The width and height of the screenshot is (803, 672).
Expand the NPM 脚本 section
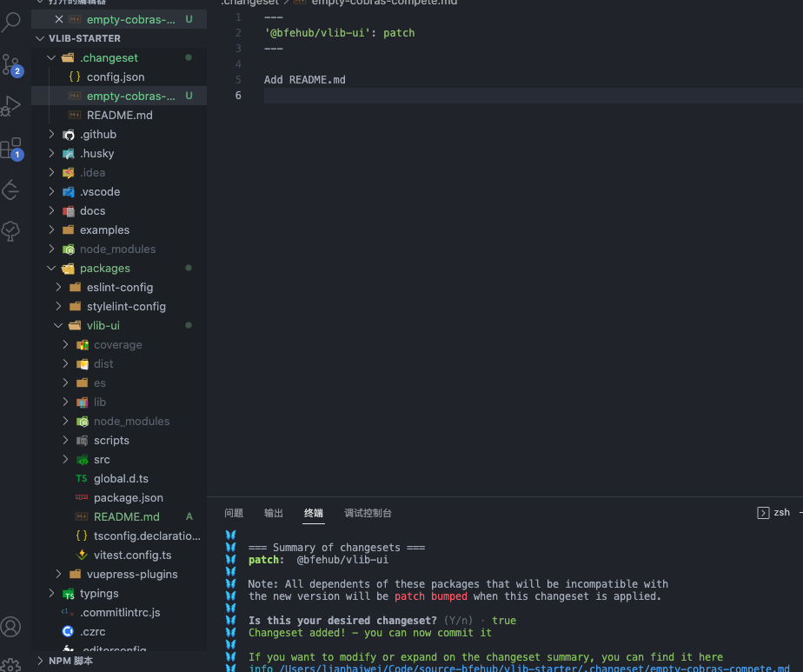click(x=119, y=661)
